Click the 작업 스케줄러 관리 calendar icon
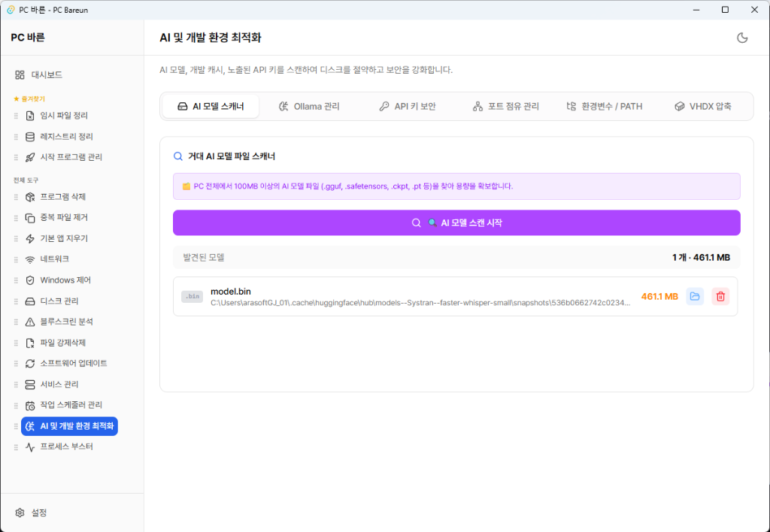Screen dimensions: 770x532 tap(30, 405)
